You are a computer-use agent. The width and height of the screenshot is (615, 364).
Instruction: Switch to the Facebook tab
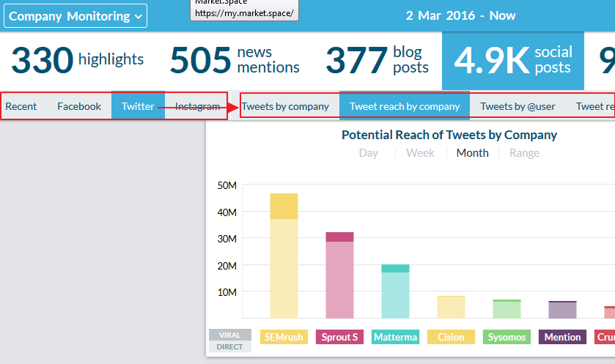tap(79, 106)
